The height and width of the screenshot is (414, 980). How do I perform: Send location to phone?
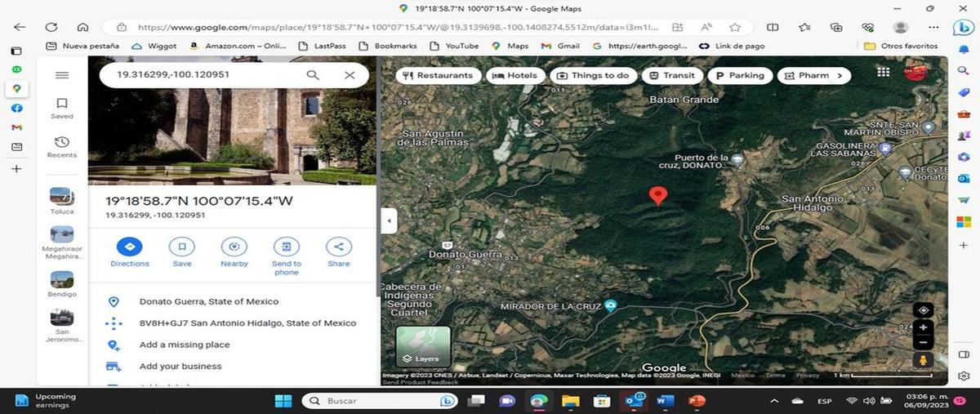click(287, 256)
